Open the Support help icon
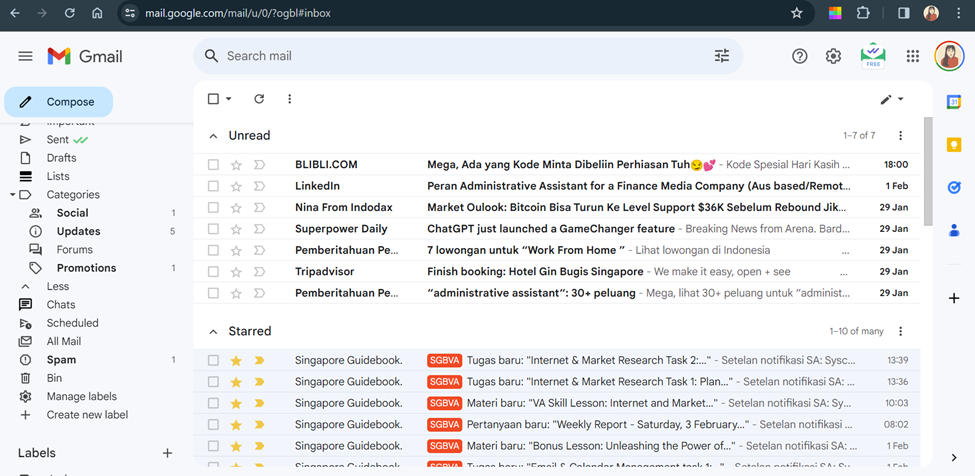Screen dimensions: 975x476 coord(799,56)
